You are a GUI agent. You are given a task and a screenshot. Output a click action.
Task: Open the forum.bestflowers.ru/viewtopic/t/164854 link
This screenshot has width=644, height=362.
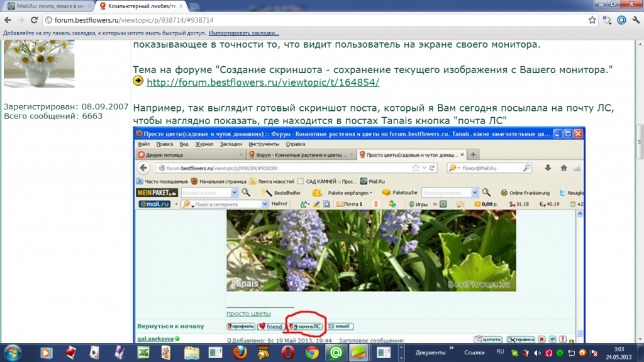(x=263, y=82)
